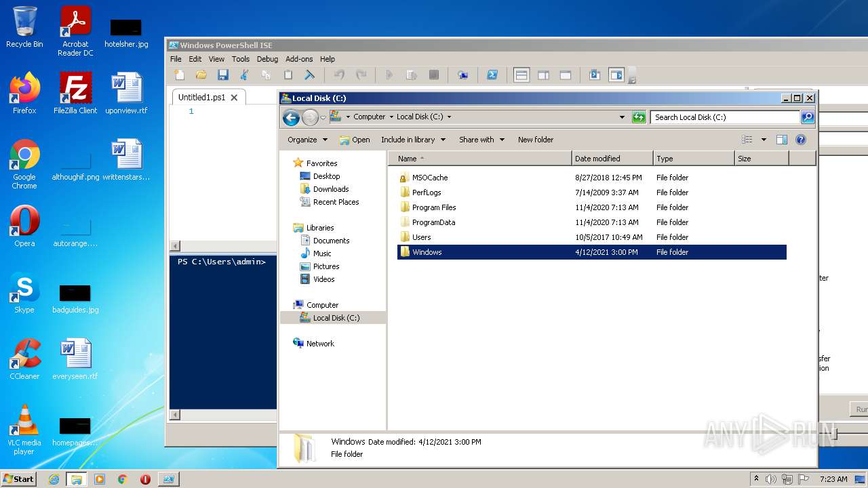The width and height of the screenshot is (868, 488).
Task: Sort by Name column header
Action: 480,159
